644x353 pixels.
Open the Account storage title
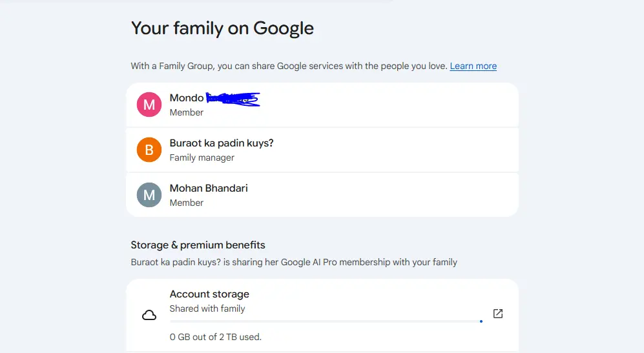pyautogui.click(x=209, y=294)
